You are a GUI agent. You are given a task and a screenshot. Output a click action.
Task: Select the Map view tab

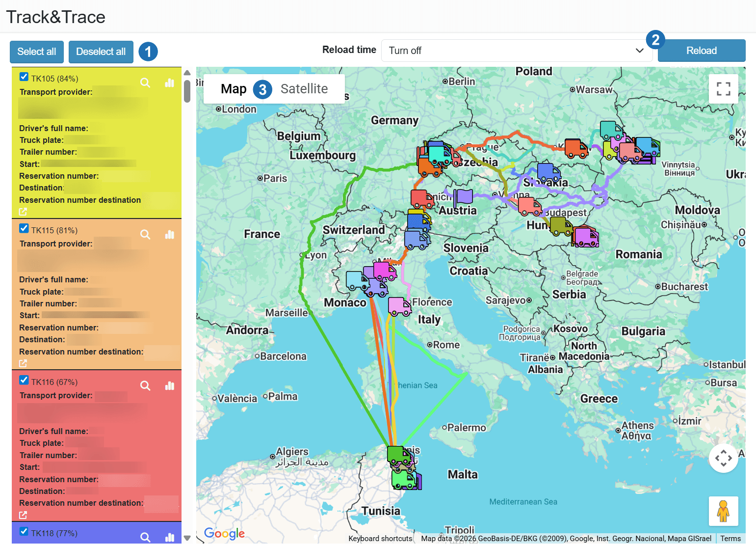point(234,89)
